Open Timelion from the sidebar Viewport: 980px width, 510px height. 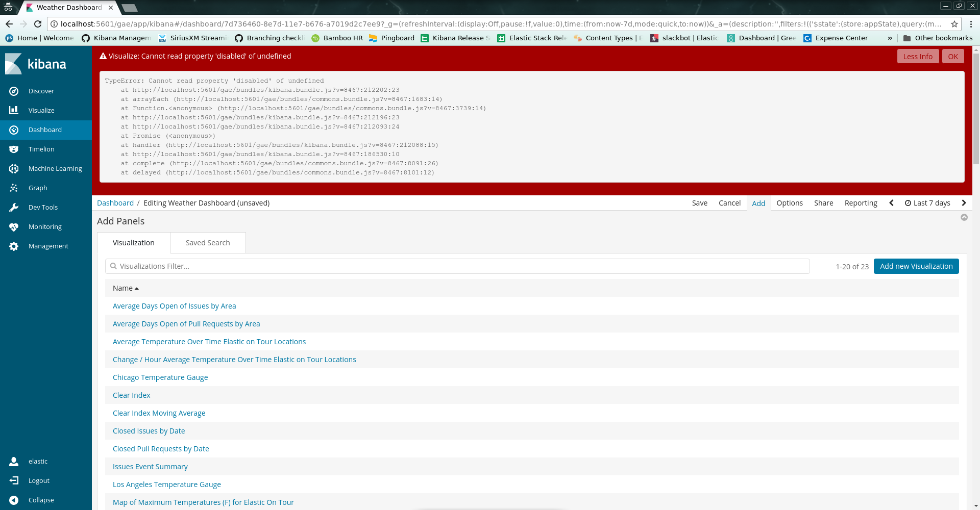tap(41, 149)
